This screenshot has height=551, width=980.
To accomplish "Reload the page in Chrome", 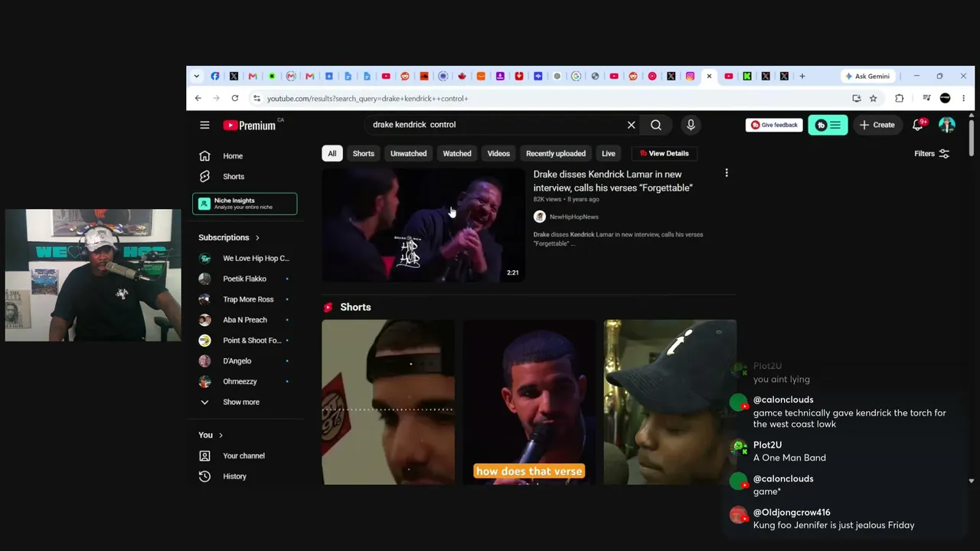I will click(x=235, y=98).
